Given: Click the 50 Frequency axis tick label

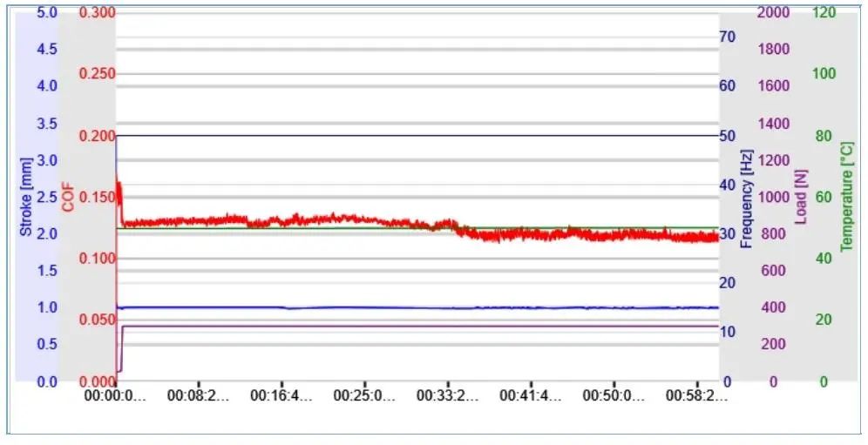Looking at the screenshot, I should point(728,136).
